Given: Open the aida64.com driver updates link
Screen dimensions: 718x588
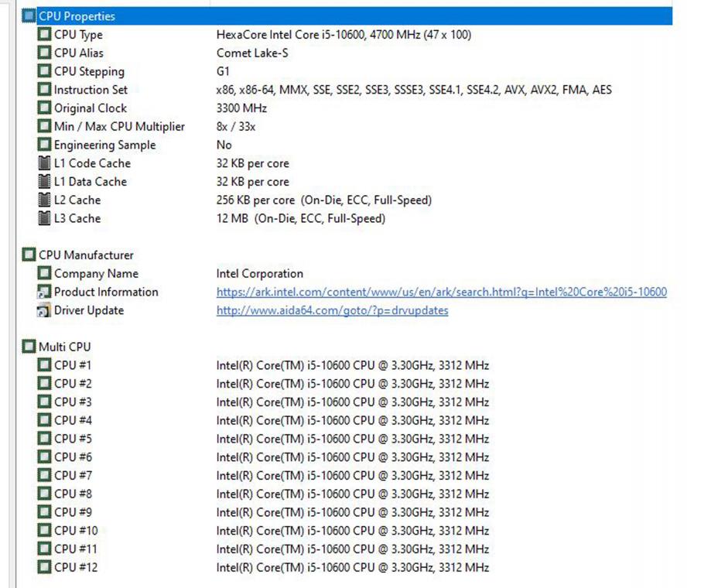Looking at the screenshot, I should click(x=332, y=311).
